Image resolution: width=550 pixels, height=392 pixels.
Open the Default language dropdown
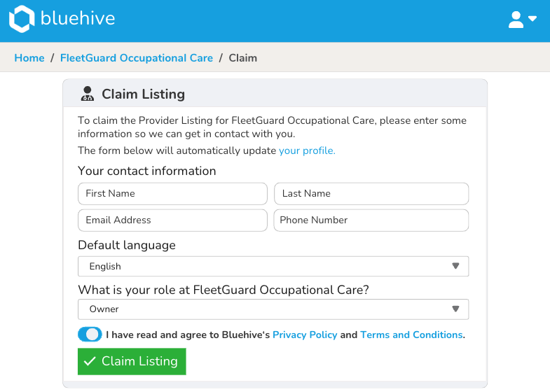[273, 266]
